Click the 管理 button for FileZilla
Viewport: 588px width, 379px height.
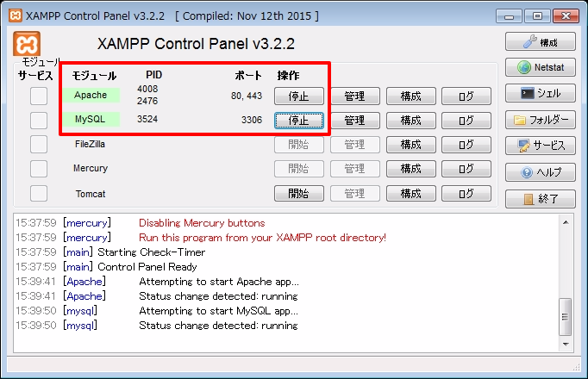tap(354, 145)
